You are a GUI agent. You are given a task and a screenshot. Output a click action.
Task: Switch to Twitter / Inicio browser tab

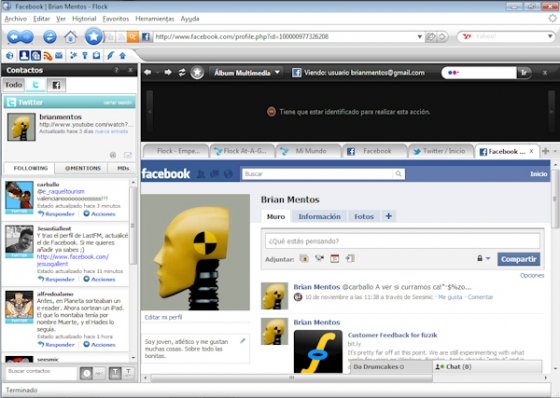click(441, 151)
